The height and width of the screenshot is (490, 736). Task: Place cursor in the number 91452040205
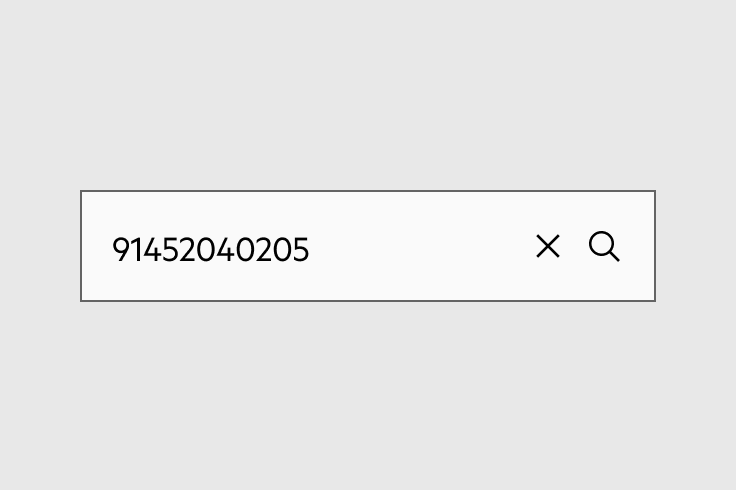tap(211, 249)
